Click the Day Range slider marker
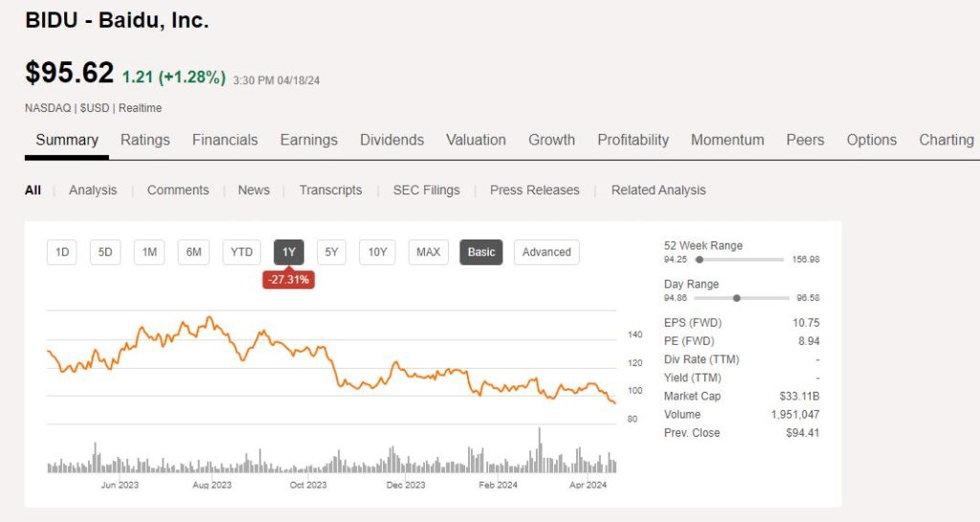 click(x=737, y=298)
